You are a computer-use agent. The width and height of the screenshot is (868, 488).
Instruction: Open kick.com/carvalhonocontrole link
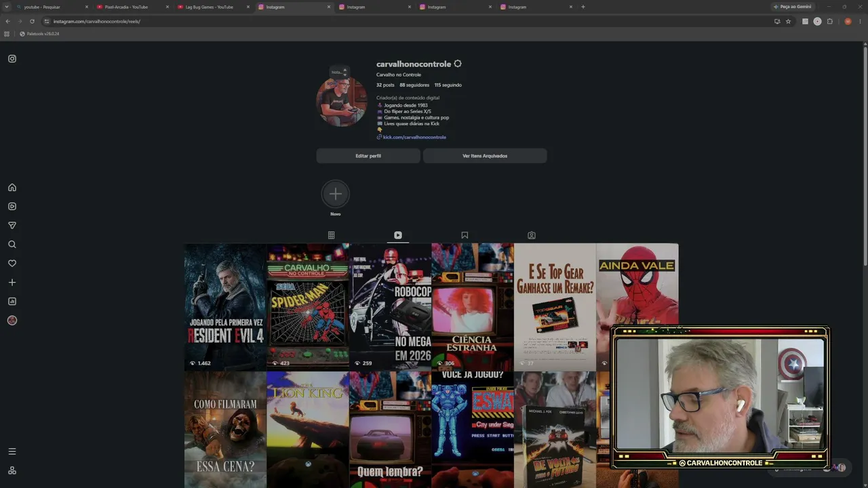pyautogui.click(x=414, y=137)
